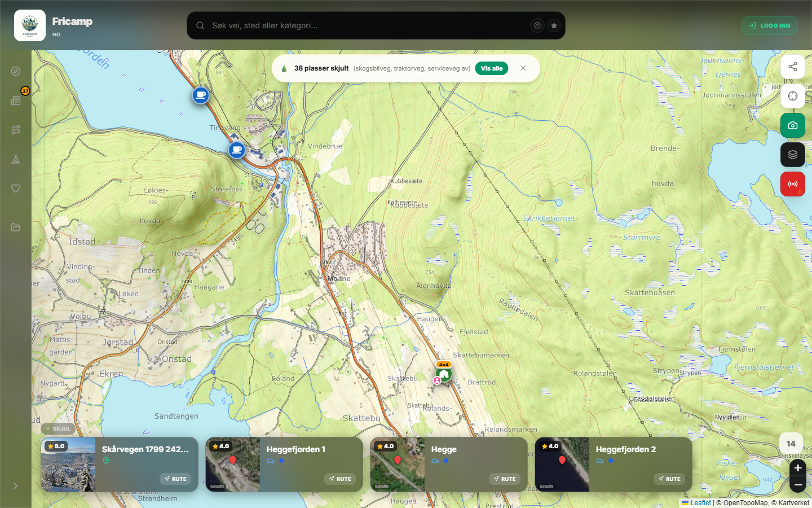This screenshot has height=508, width=812.
Task: Toggle the red live broadcast button
Action: tap(793, 184)
